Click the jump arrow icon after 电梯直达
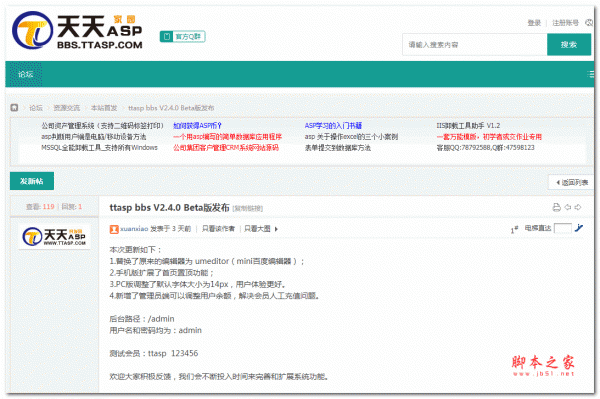Image resolution: width=600 pixels, height=399 pixels. (579, 228)
